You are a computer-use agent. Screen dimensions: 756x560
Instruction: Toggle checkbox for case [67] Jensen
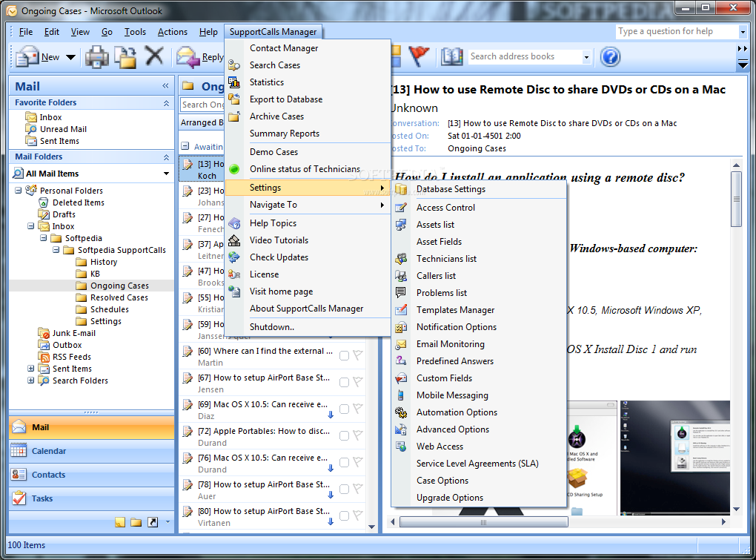(344, 383)
